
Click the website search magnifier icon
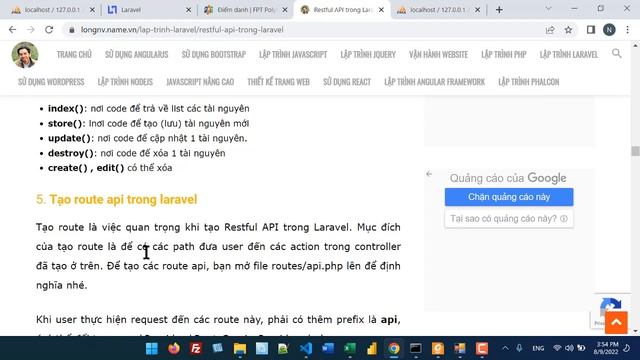coord(617,53)
